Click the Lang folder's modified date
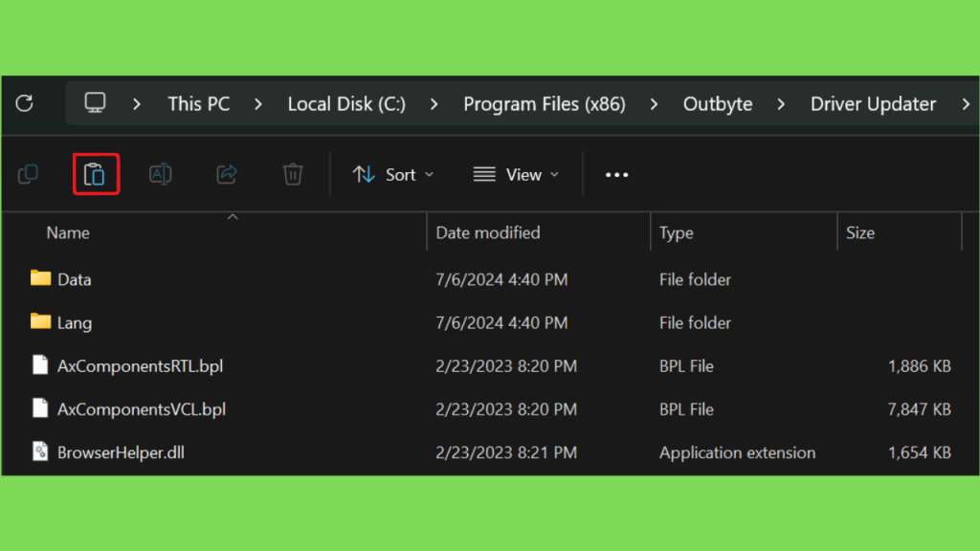 [501, 323]
